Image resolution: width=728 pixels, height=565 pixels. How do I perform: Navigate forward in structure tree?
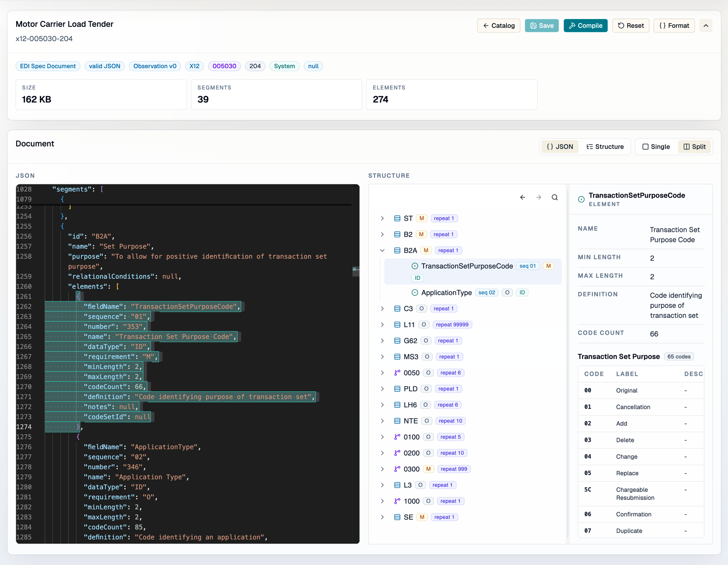coord(538,197)
